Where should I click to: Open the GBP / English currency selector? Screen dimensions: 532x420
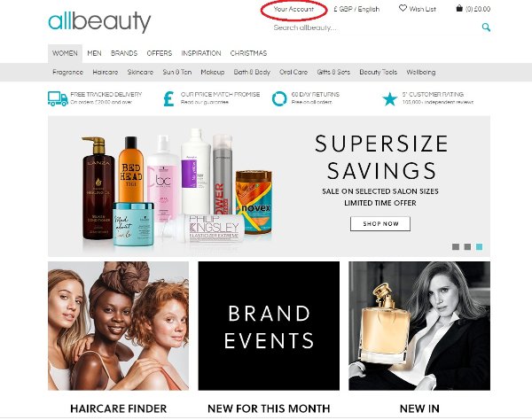[x=356, y=9]
